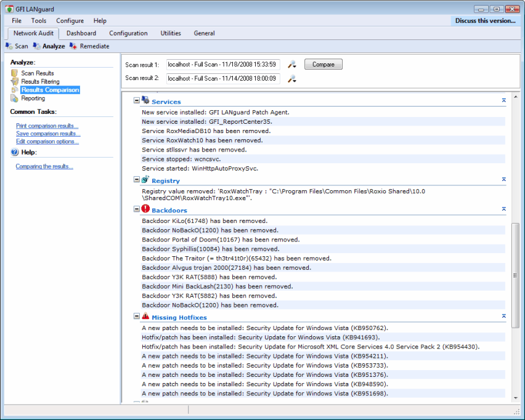Open the Configure menu
Viewport: 525px width, 420px height.
[x=70, y=21]
